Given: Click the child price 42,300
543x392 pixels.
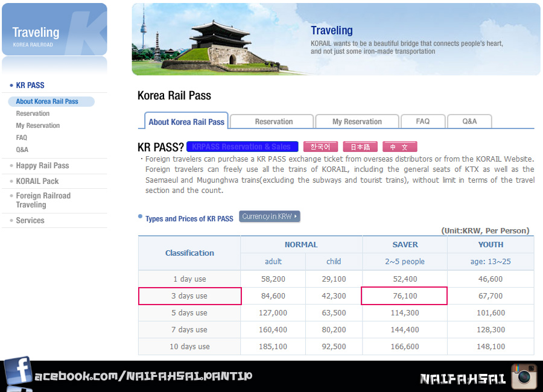Looking at the screenshot, I should pyautogui.click(x=334, y=296).
